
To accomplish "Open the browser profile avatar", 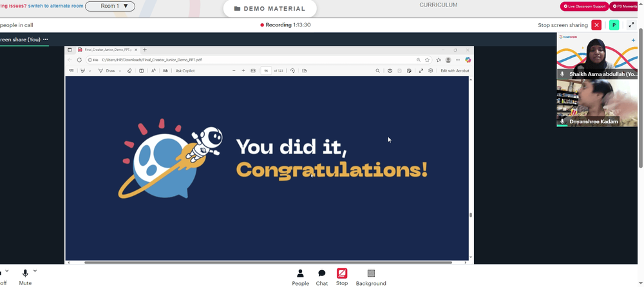I will [x=448, y=60].
